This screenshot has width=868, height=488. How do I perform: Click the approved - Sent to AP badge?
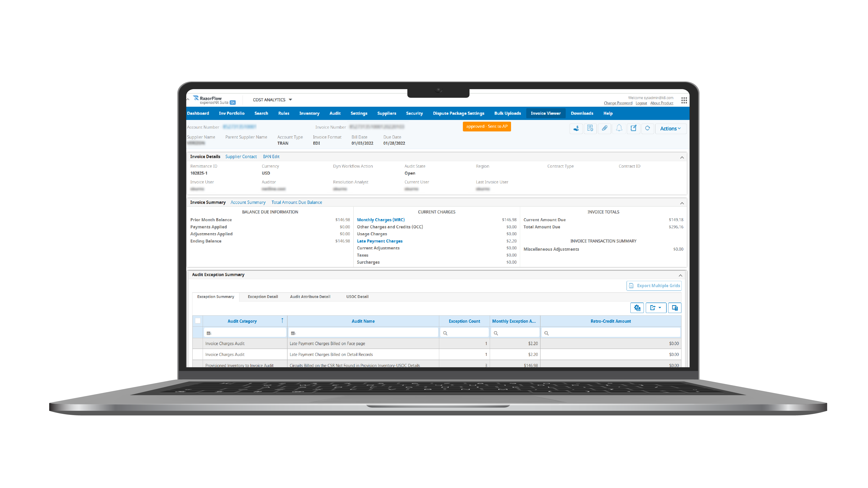(487, 126)
